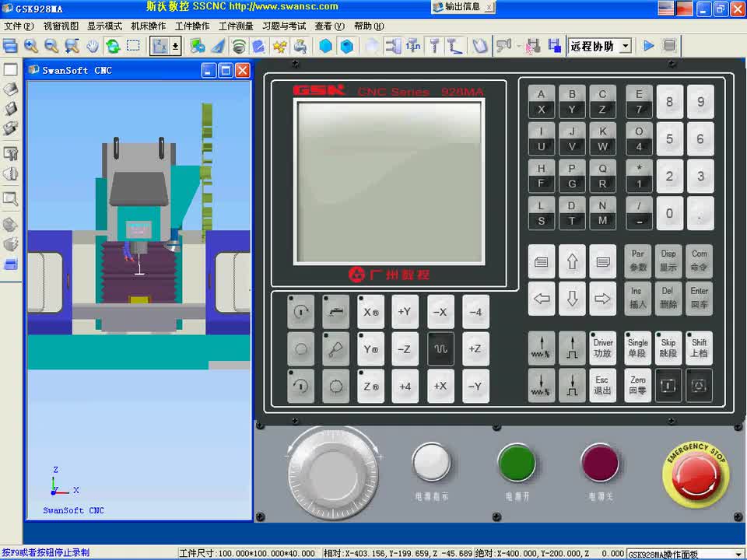Click the zoom in magnifier toolbar icon
This screenshot has width=747, height=560.
click(31, 46)
